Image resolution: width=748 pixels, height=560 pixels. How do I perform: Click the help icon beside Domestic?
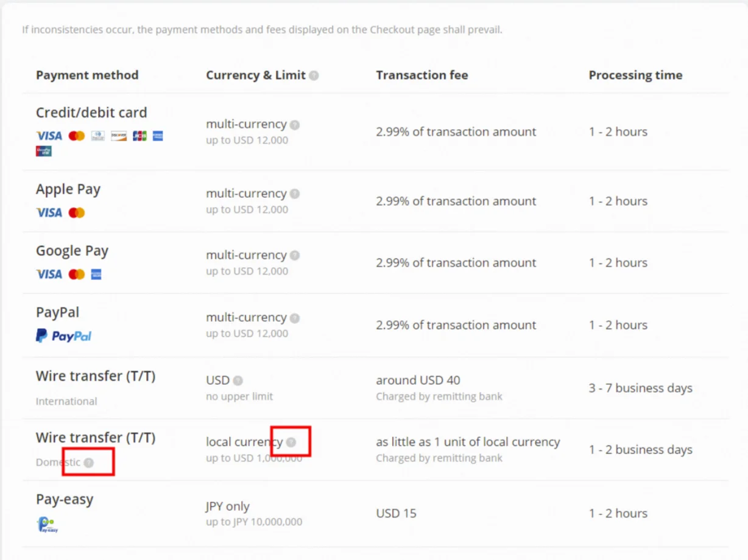[x=89, y=463]
